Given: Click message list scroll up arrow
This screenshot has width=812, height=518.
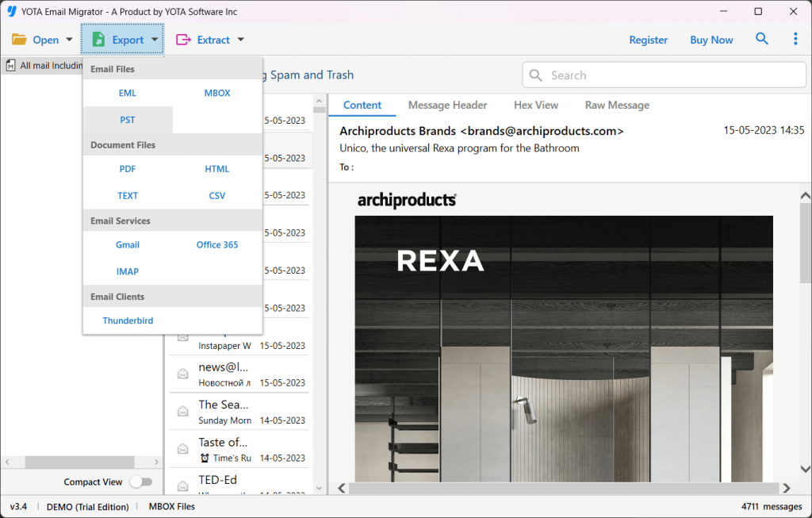Looking at the screenshot, I should pyautogui.click(x=319, y=101).
